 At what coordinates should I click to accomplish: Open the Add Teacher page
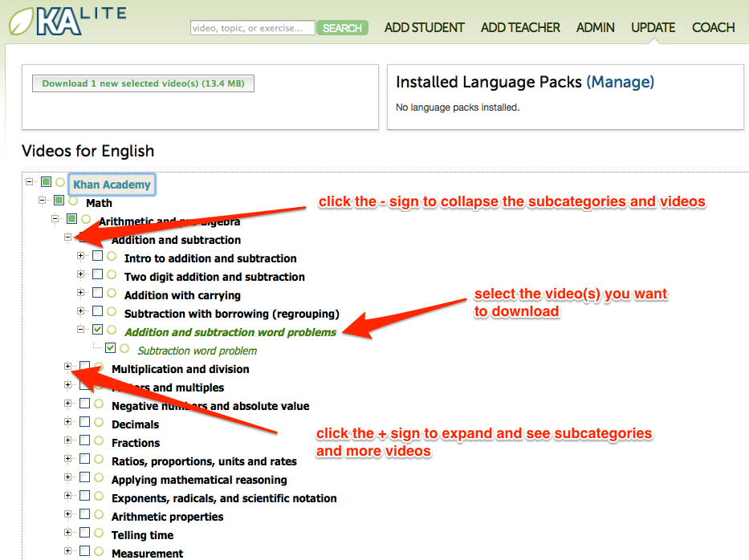(520, 28)
